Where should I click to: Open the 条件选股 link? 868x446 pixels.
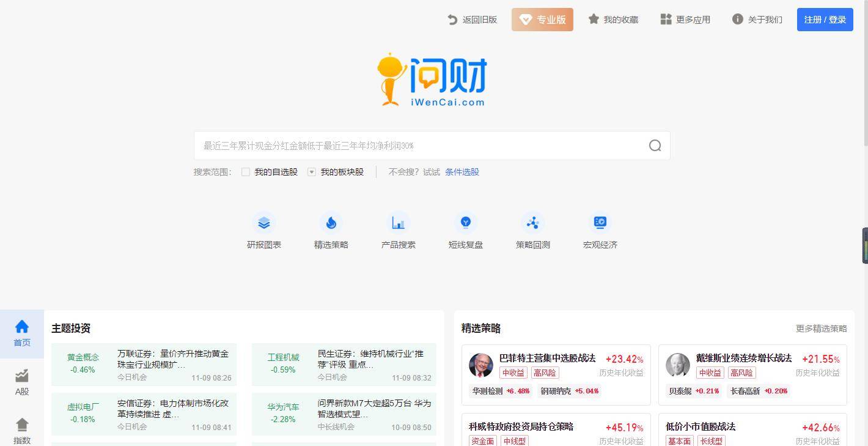462,172
